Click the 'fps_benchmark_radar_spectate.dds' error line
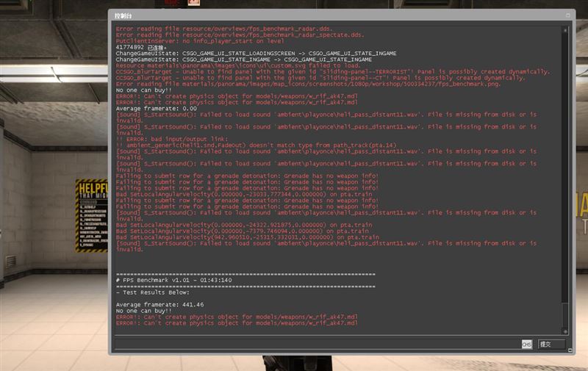The height and width of the screenshot is (371, 588). click(240, 35)
